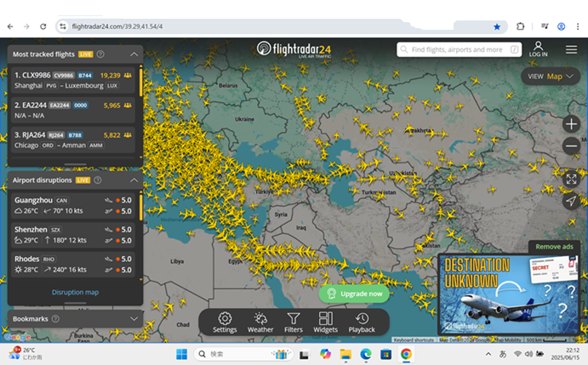Open Guangzhou CAN airport disruption row
This screenshot has height=365, width=588.
(x=72, y=205)
